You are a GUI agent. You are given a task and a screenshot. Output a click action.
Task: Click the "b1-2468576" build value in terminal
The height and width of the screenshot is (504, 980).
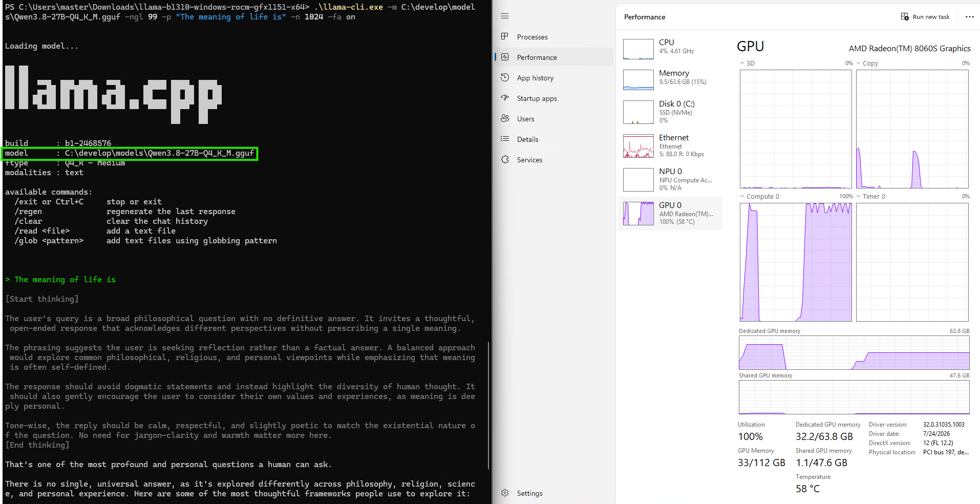88,143
